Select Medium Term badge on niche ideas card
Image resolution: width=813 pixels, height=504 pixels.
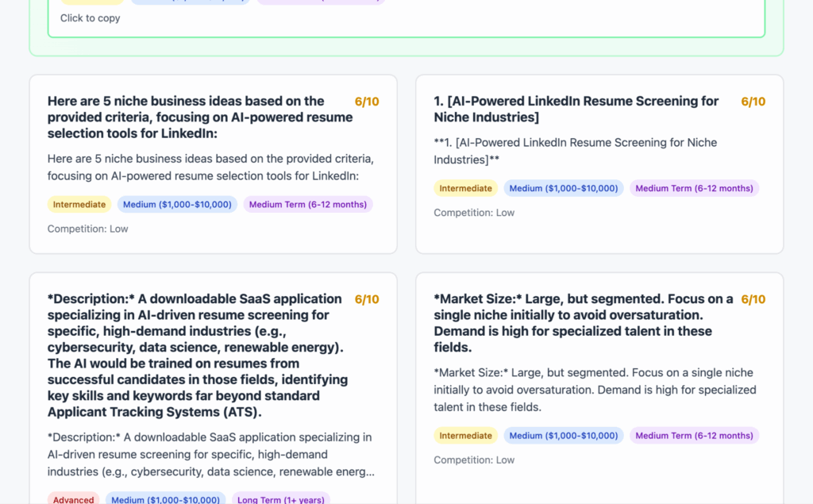(308, 205)
